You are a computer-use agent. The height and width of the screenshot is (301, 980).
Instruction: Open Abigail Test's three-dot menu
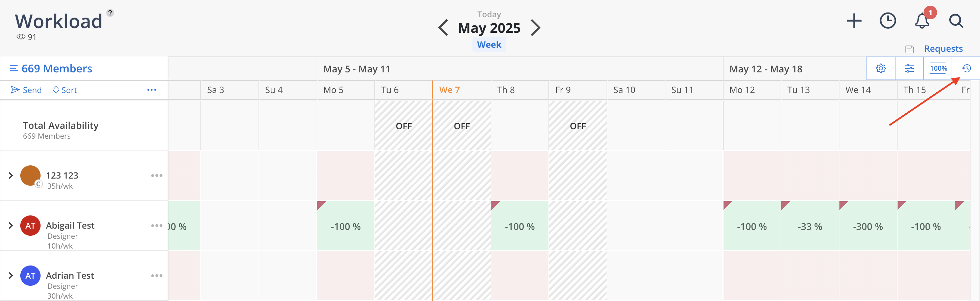point(157,226)
